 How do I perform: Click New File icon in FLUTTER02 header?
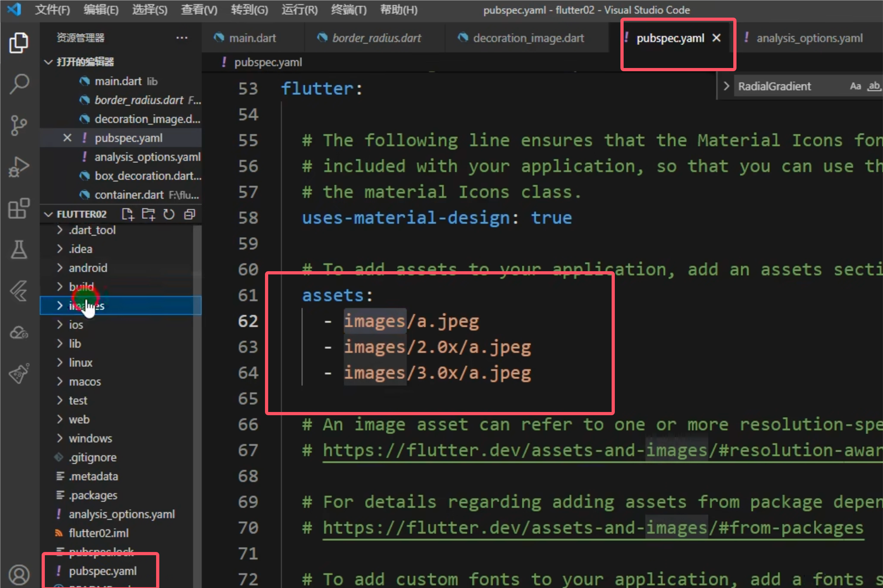[127, 214]
